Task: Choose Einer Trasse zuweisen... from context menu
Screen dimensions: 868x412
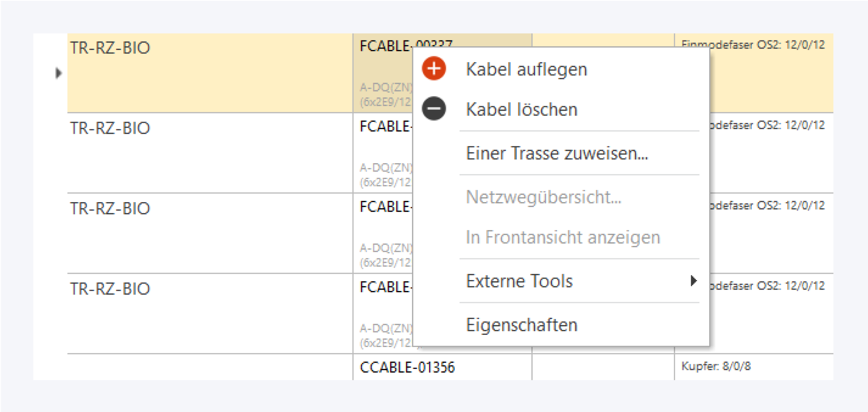Action: coord(557,153)
